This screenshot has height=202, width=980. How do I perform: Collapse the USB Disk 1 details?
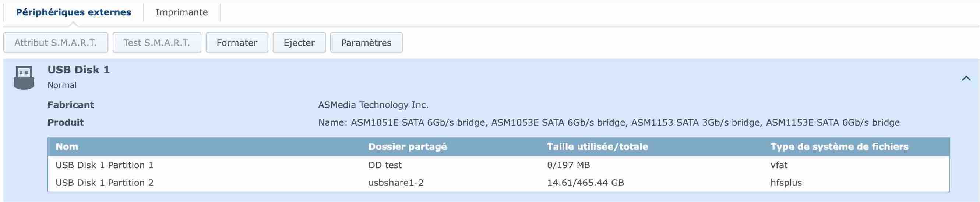coord(966,79)
